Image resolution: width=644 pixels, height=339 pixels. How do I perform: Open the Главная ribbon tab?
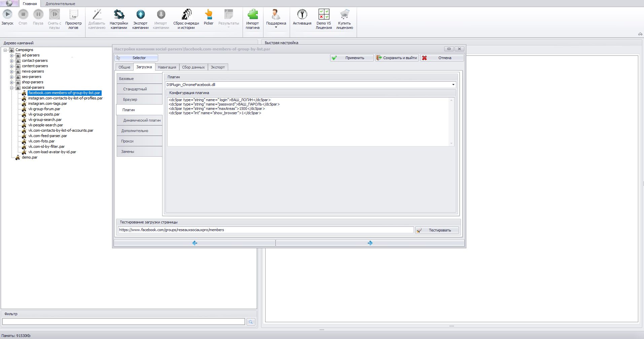pyautogui.click(x=30, y=4)
